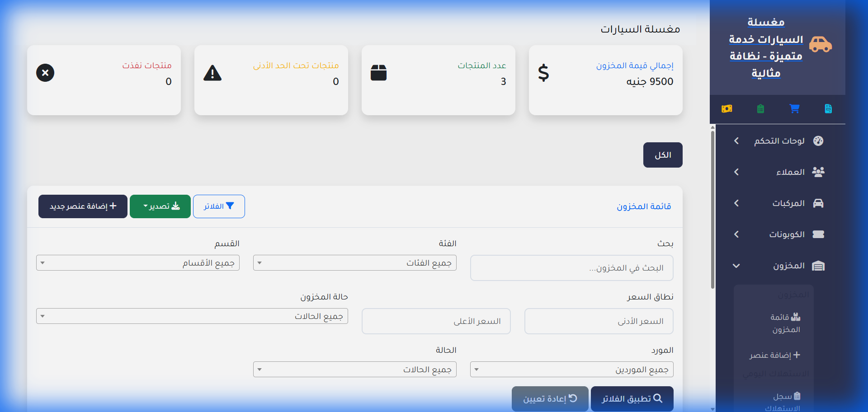This screenshot has height=412, width=868.
Task: Click the vehicles car icon in sidebar
Action: 818,203
